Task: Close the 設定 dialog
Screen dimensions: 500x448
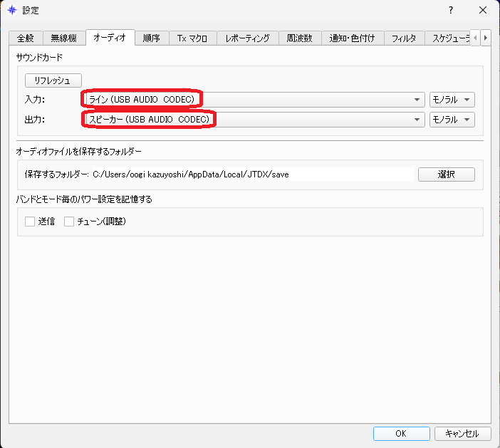Action: 483,10
